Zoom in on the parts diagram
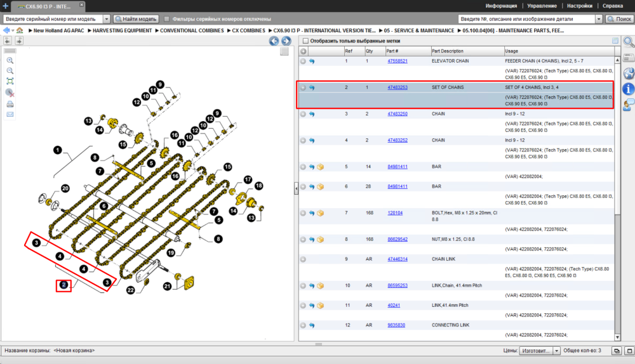 10,60
